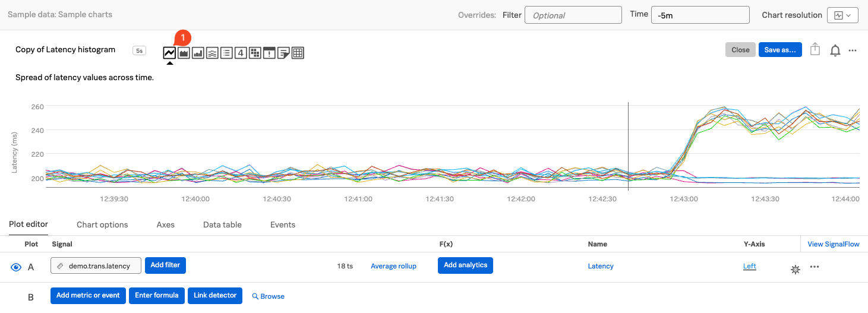Open the Chart resolution dropdown
The height and width of the screenshot is (313, 868).
[842, 15]
